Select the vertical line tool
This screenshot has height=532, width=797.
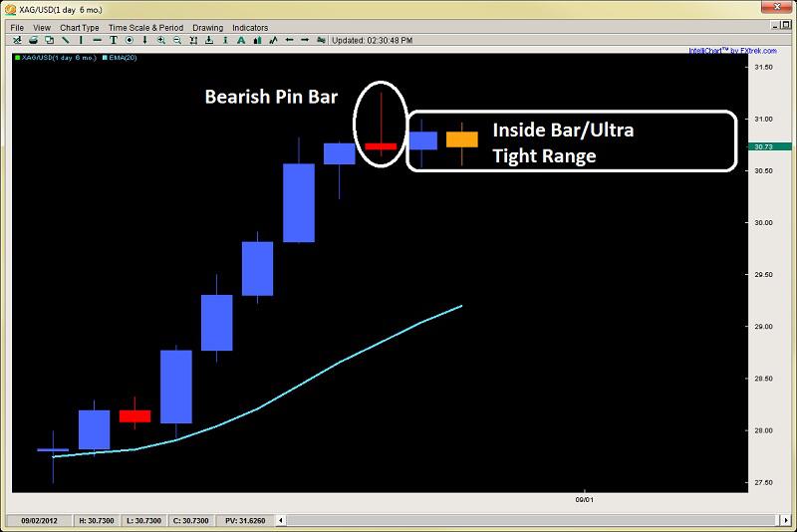click(x=81, y=40)
